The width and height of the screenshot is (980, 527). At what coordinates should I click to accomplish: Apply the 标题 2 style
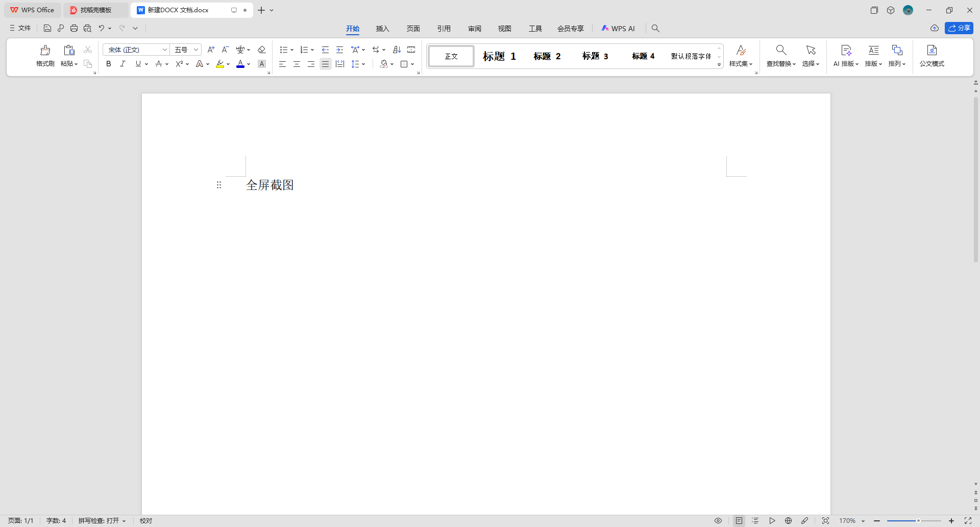(547, 56)
